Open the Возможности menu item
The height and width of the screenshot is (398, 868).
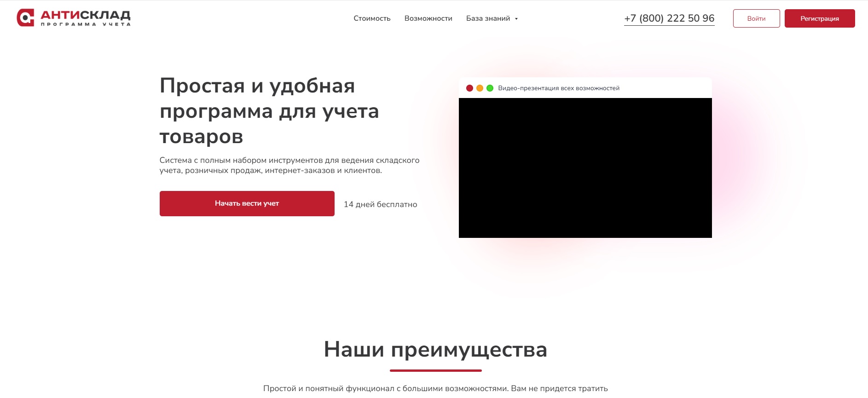(428, 18)
